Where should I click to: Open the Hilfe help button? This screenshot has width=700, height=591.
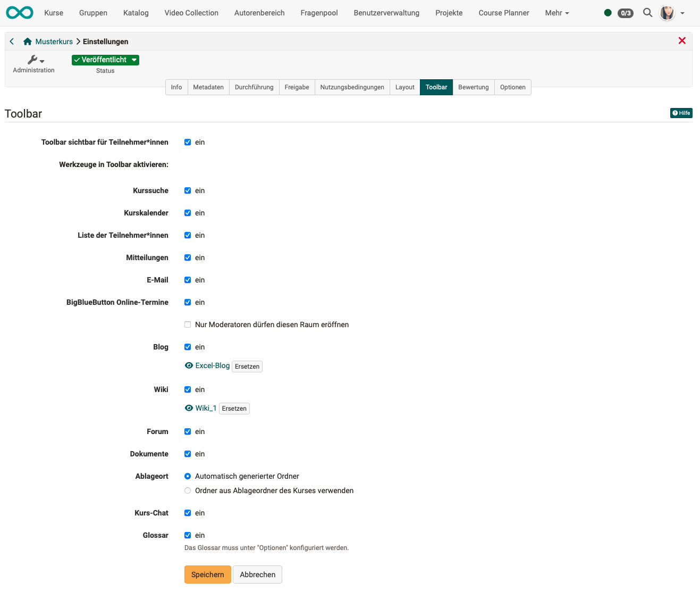(681, 113)
